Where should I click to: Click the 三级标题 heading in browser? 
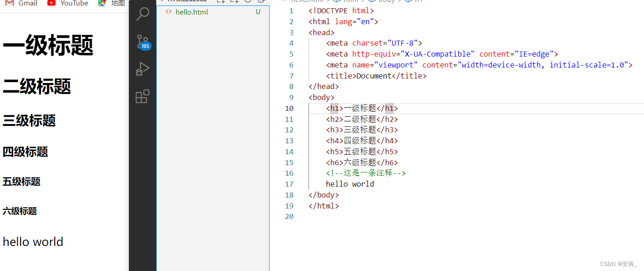click(29, 120)
